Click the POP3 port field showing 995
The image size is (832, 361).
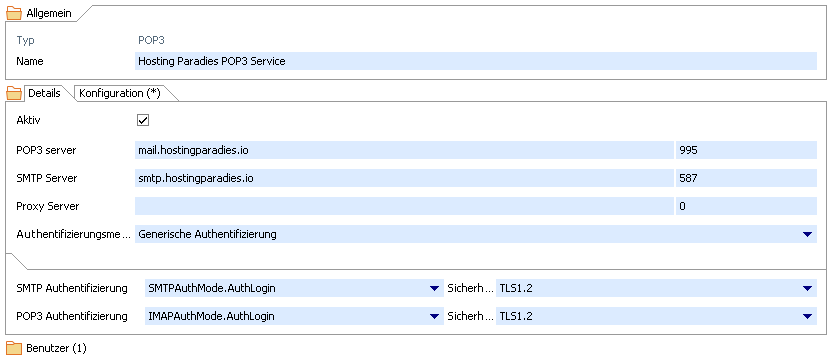point(746,150)
